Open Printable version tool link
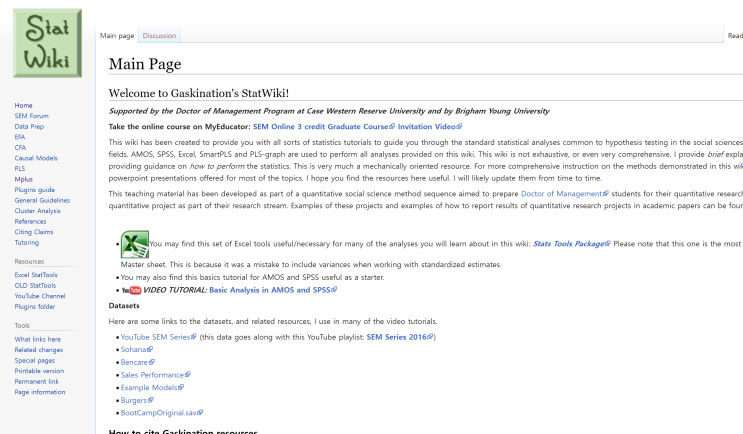743x434 pixels. pos(39,371)
